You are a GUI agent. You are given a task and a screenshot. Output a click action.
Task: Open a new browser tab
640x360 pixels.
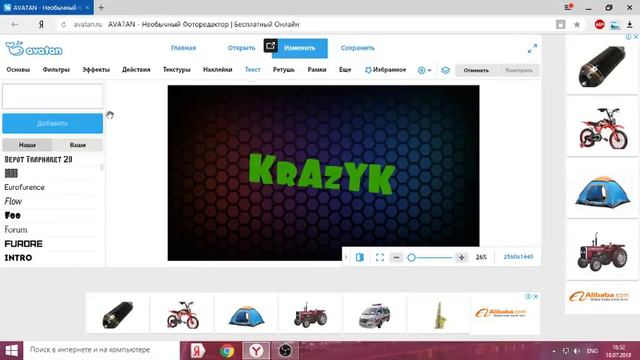(101, 7)
